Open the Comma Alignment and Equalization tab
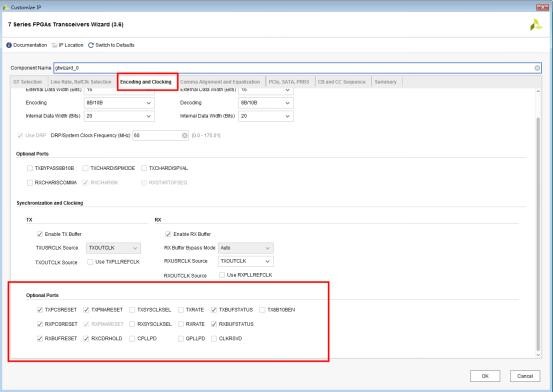The image size is (553, 392). (220, 82)
